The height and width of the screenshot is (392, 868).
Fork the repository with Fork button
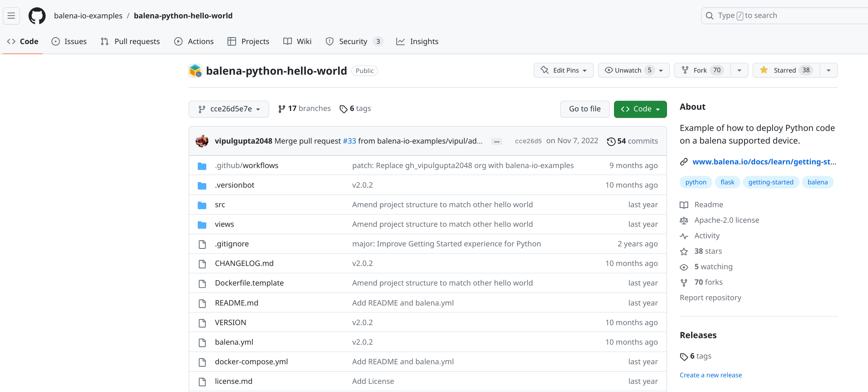(702, 70)
